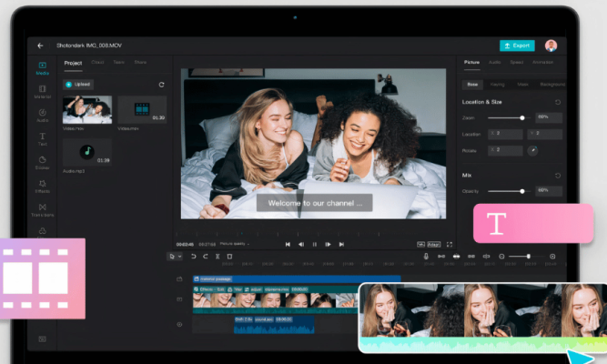Delete selected clip with trash icon
607x364 pixels.
[x=229, y=257]
